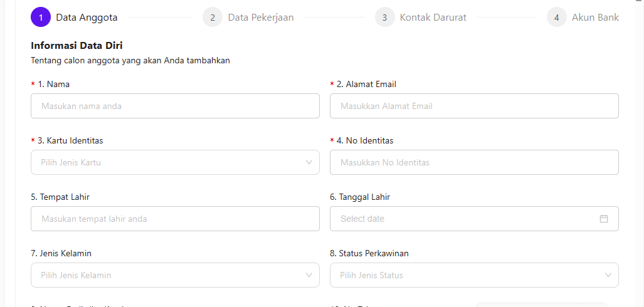Viewport: 644px width, 307px height.
Task: Click the Kartu Identitas chevron arrow
Action: point(309,162)
